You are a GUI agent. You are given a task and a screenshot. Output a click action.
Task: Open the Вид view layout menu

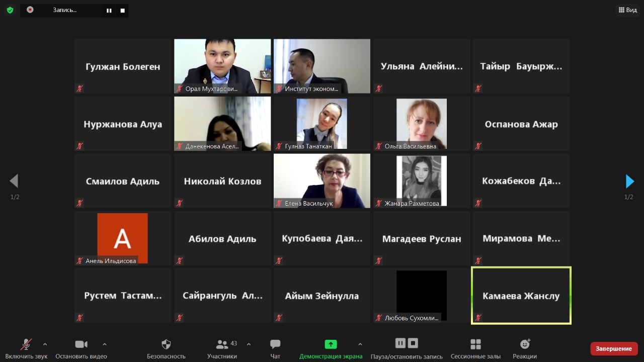tap(627, 10)
